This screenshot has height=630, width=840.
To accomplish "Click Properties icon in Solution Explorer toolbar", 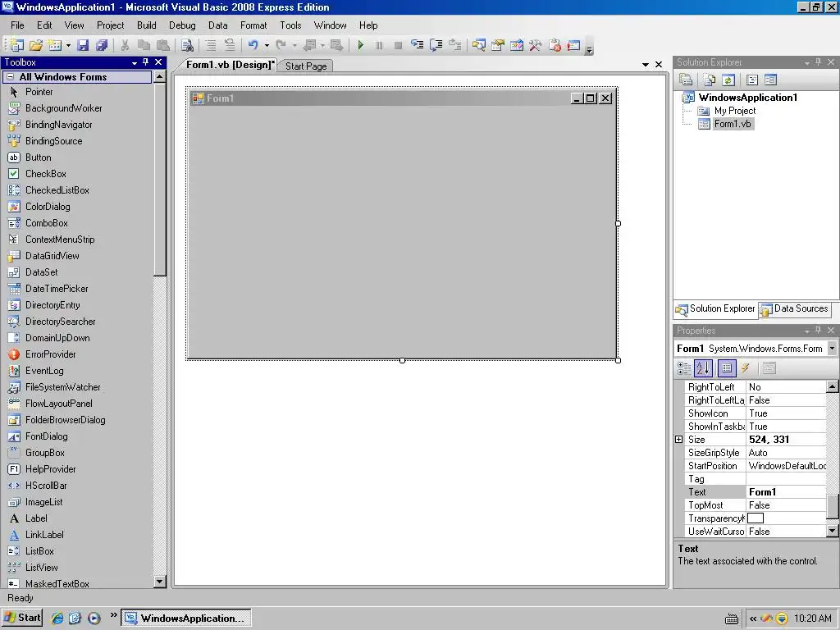I will tap(686, 80).
